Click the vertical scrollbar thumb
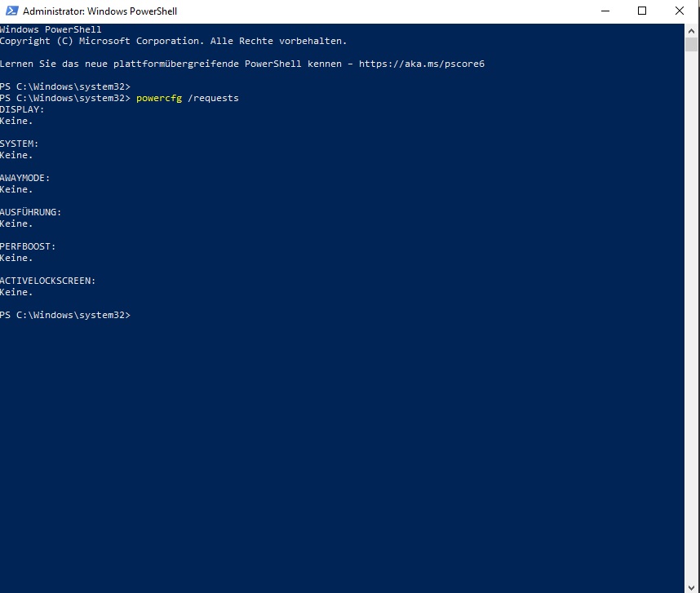The width and height of the screenshot is (700, 593). click(691, 45)
